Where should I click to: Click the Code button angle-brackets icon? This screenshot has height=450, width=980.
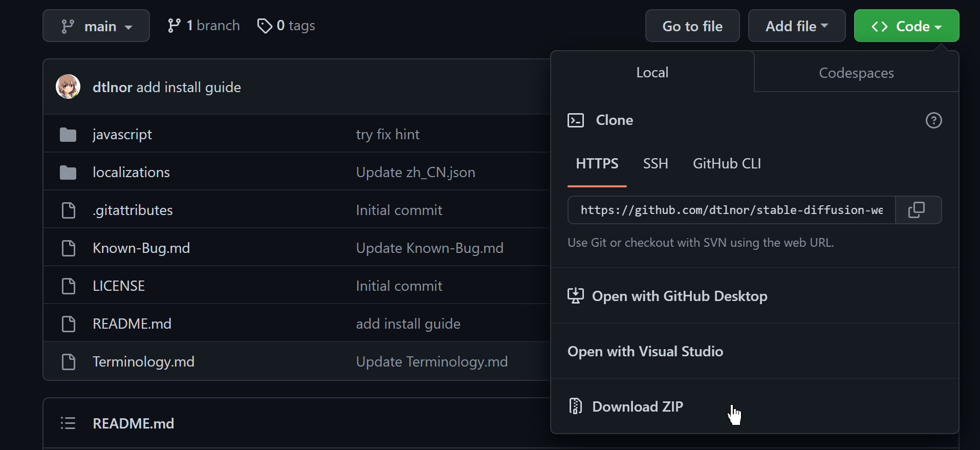(880, 26)
